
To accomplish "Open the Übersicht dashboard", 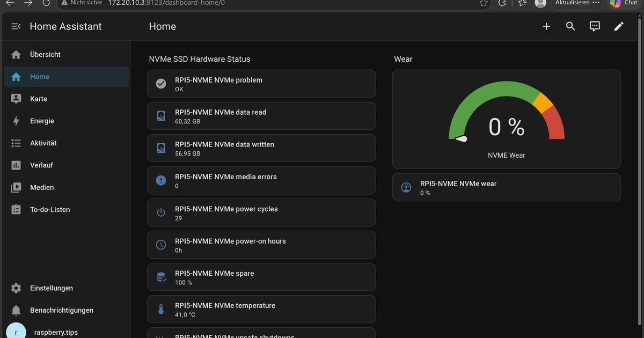I will [x=66, y=55].
